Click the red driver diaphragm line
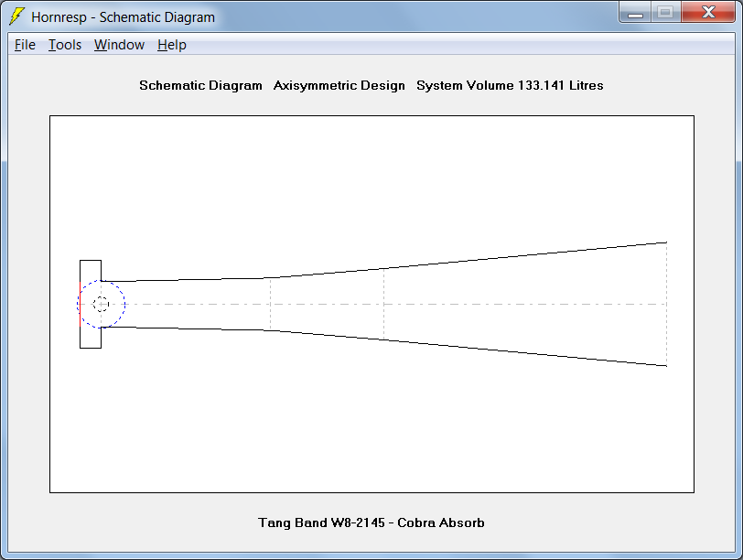 tap(81, 304)
